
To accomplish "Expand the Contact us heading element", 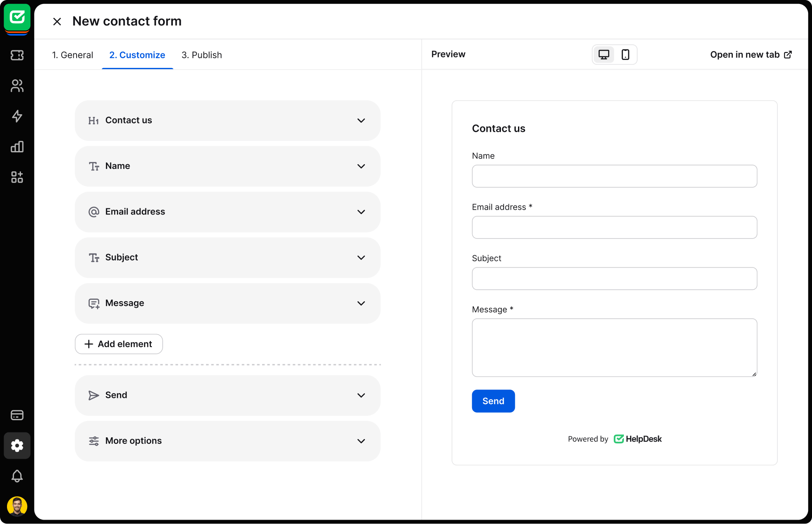I will tap(227, 120).
